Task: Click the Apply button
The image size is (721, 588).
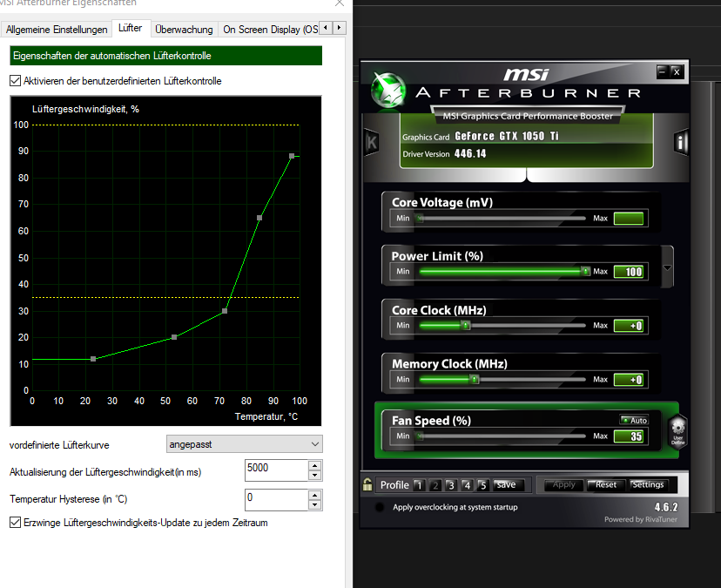Action: point(563,484)
